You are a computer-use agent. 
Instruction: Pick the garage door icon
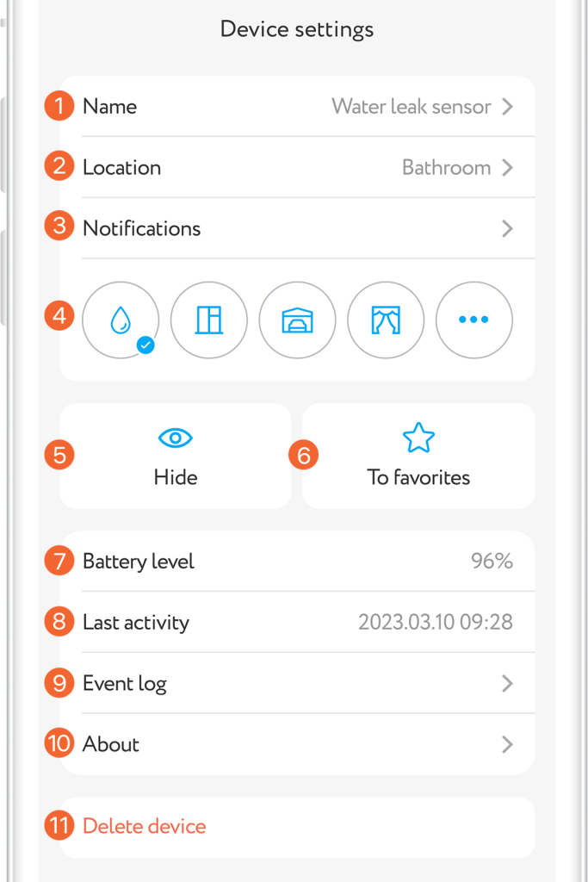click(x=297, y=320)
